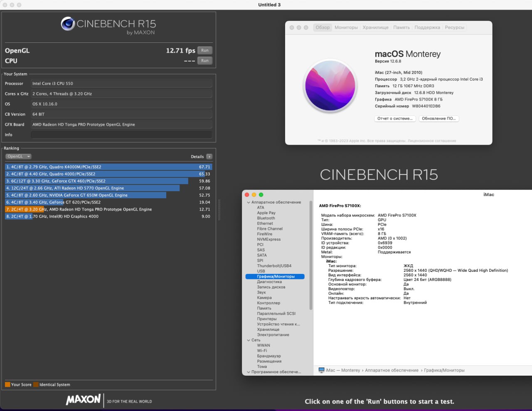Select Apple Pay in sidebar
This screenshot has width=532, height=411.
(266, 213)
